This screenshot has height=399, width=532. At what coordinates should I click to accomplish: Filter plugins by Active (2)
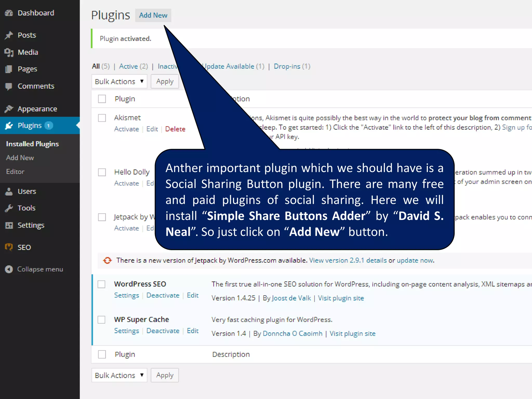[134, 66]
